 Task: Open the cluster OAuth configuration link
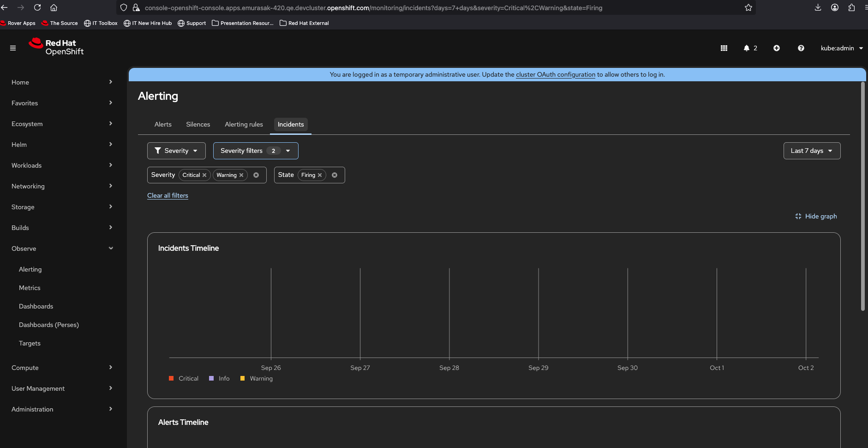(x=555, y=74)
